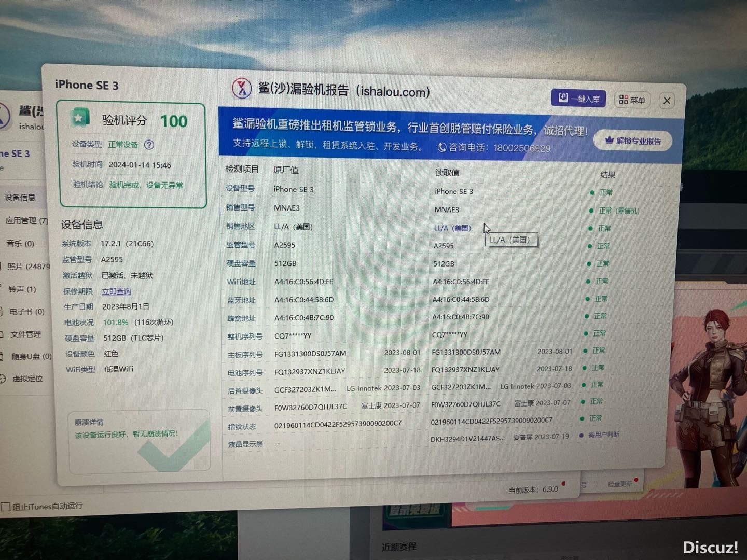The width and height of the screenshot is (747, 560).
Task: Click the 后置摄像头 factory value GCF327203ZK1M...
Action: click(305, 389)
